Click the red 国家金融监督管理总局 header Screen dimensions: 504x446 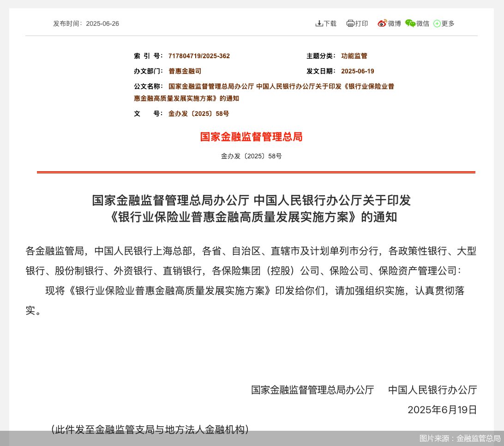tap(251, 137)
